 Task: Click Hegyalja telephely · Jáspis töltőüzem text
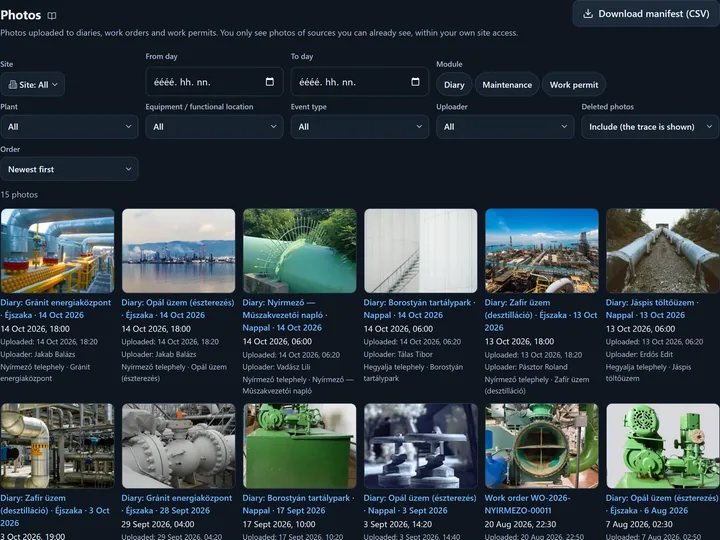coord(648,372)
